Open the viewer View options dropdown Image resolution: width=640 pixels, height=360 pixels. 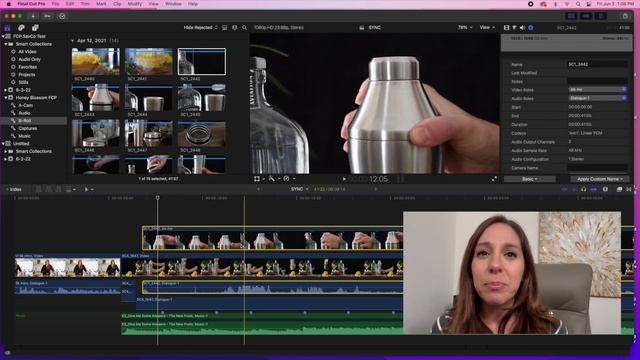click(x=487, y=28)
